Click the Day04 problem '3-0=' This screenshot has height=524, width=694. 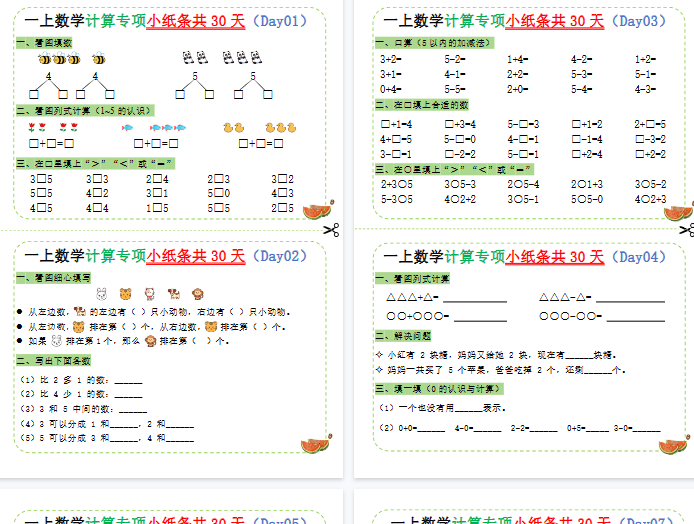(x=637, y=428)
